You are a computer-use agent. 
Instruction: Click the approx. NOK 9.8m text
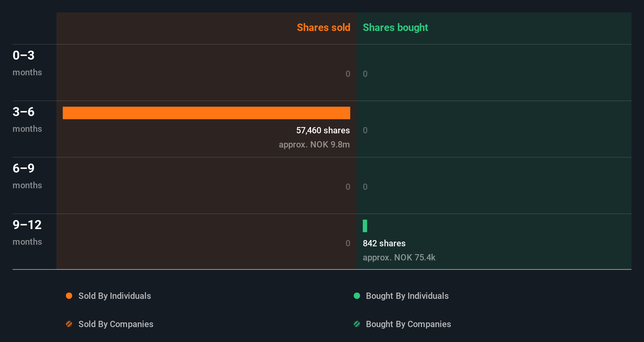pos(314,144)
